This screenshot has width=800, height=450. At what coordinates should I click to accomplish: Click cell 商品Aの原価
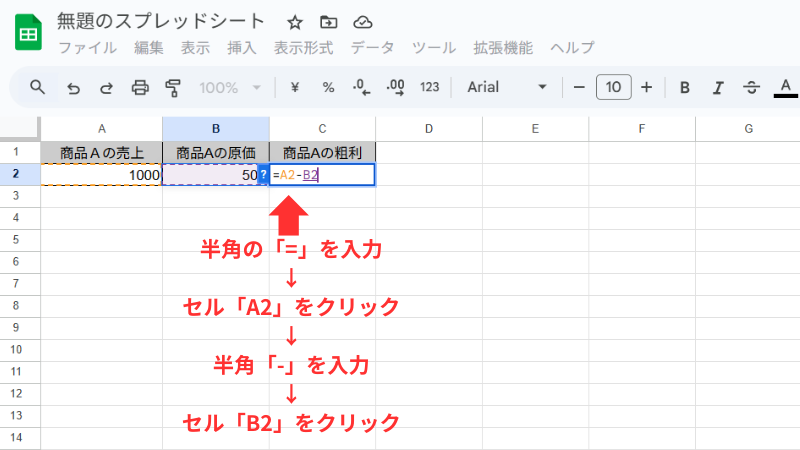click(x=216, y=153)
